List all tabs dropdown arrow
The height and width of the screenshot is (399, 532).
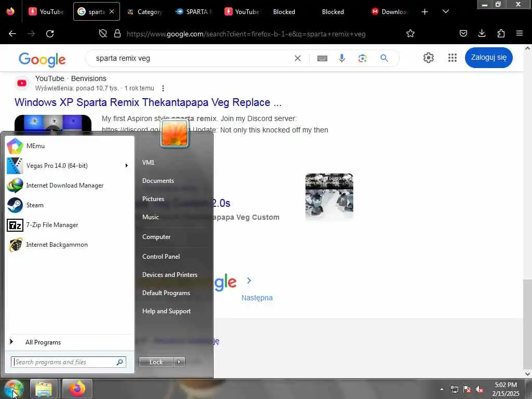pos(446,12)
